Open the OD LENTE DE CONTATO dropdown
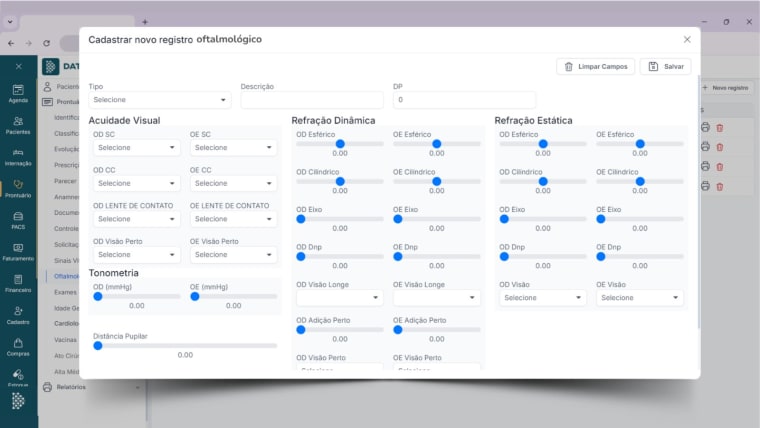Image resolution: width=760 pixels, height=428 pixels. coord(136,219)
